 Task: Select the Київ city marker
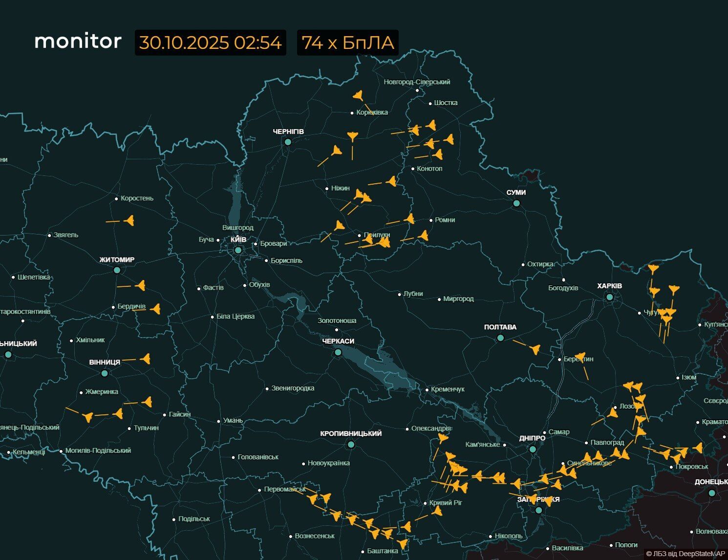click(238, 249)
